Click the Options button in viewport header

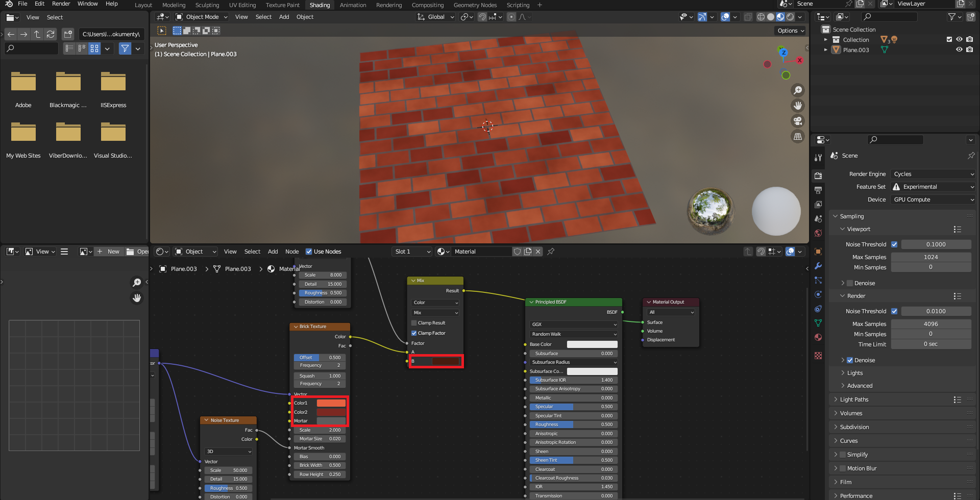point(791,31)
